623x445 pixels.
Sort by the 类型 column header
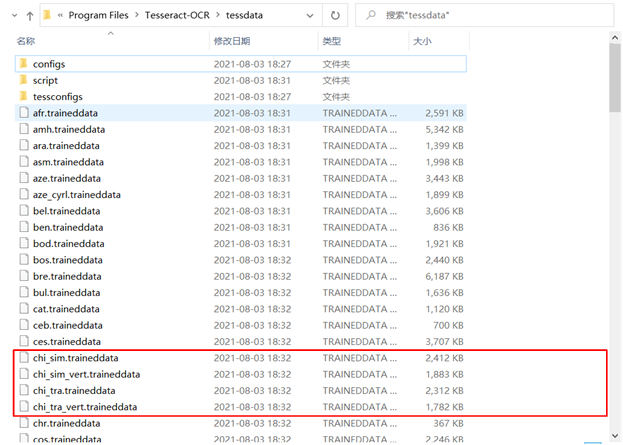pyautogui.click(x=332, y=41)
